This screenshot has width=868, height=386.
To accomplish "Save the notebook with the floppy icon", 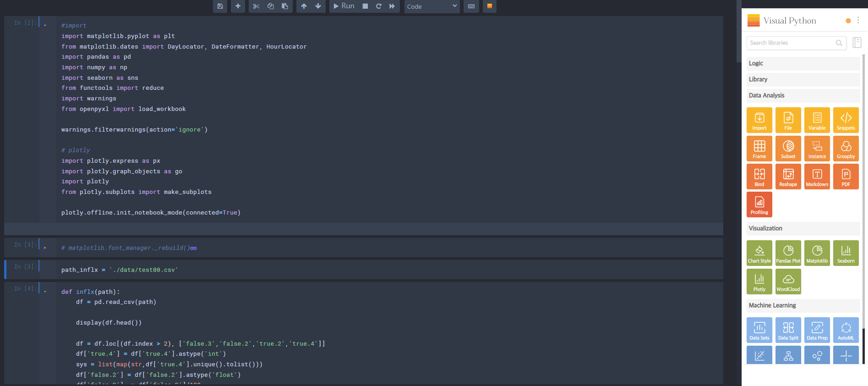I will pos(220,6).
